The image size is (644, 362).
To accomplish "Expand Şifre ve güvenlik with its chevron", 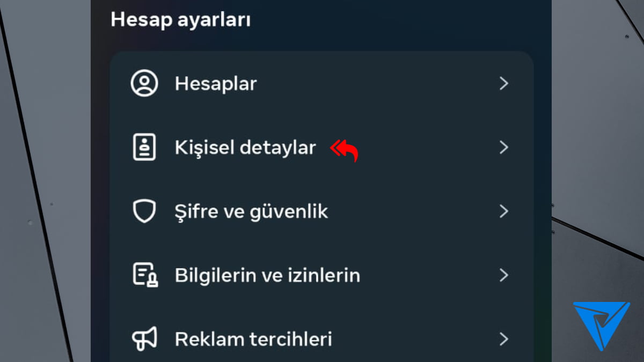I will [503, 211].
